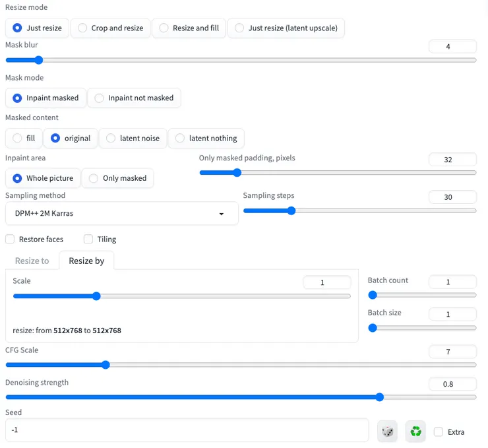Check the Extra seed checkbox
The width and height of the screenshot is (488, 448).
[x=439, y=432]
